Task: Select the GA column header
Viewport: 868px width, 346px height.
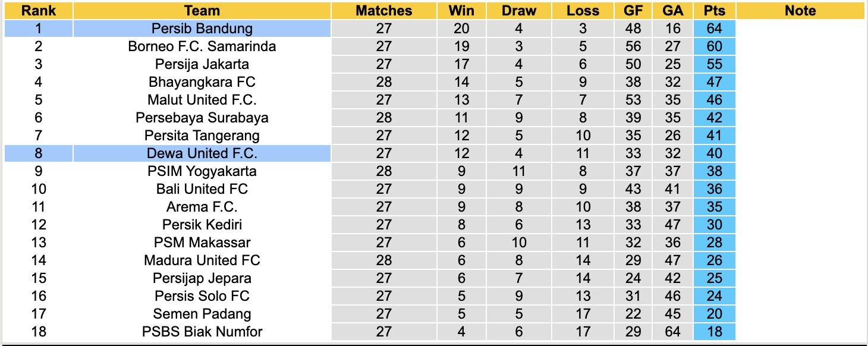Action: tap(672, 11)
